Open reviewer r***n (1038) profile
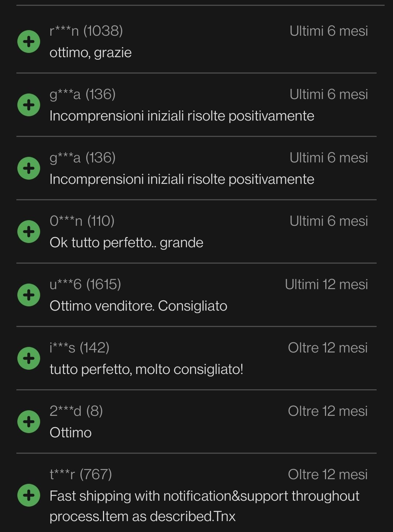The image size is (393, 532). (x=86, y=31)
